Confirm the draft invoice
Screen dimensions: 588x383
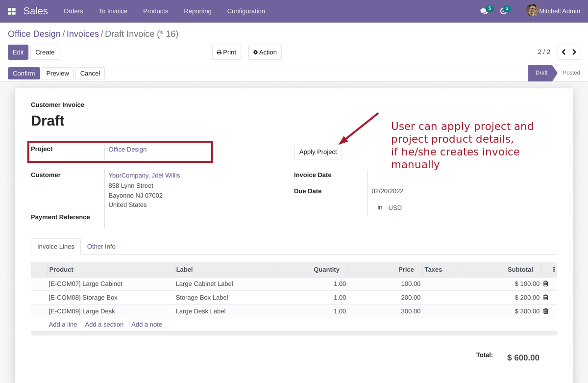(24, 73)
